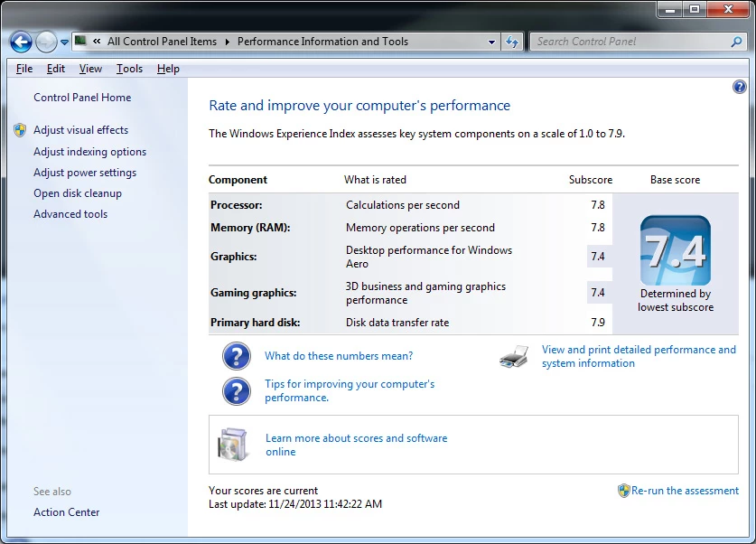The height and width of the screenshot is (544, 756).
Task: Open the Tools menu
Action: pyautogui.click(x=130, y=69)
